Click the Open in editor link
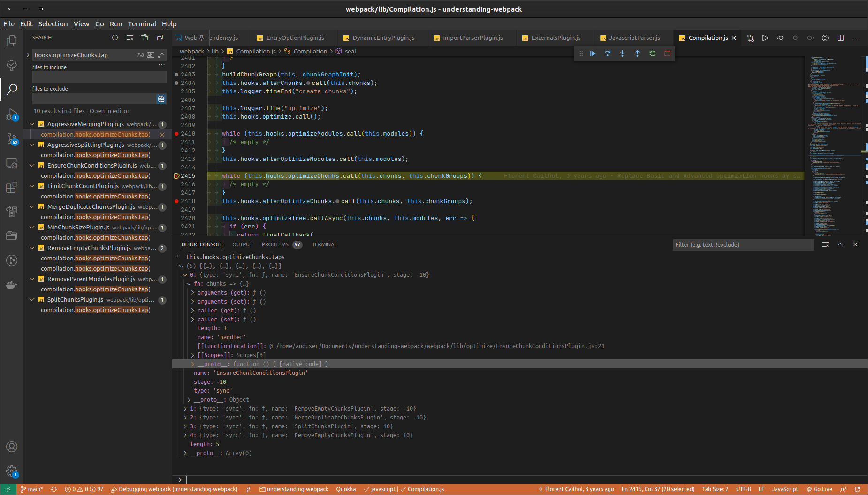This screenshot has height=495, width=868. 109,111
